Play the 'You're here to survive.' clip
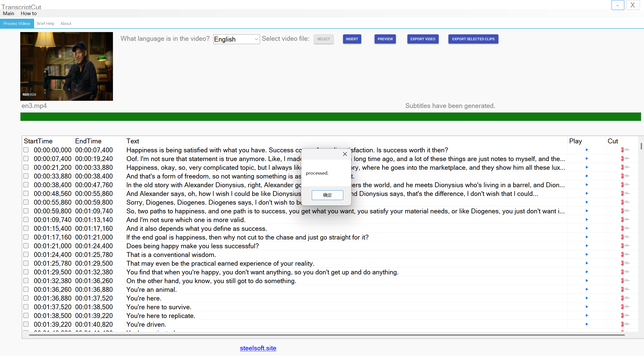This screenshot has height=358, width=644. (587, 307)
